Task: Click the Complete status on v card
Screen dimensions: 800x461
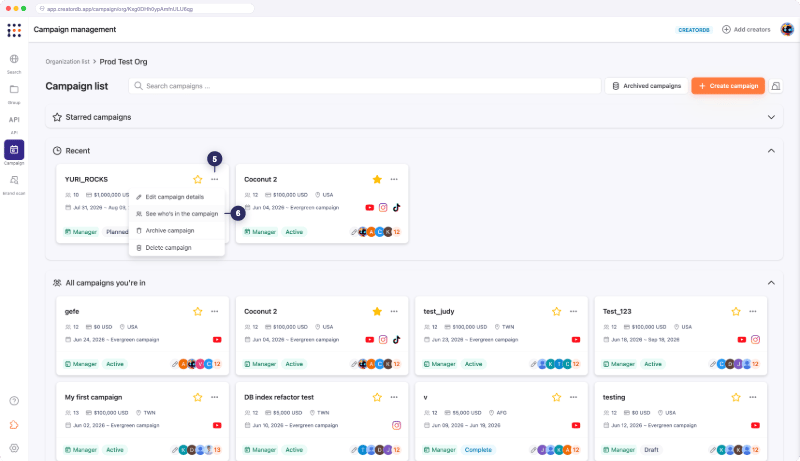Action: [478, 450]
